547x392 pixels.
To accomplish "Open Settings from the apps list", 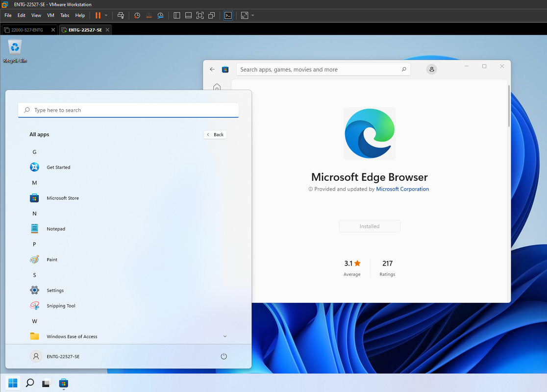I will (x=128, y=290).
